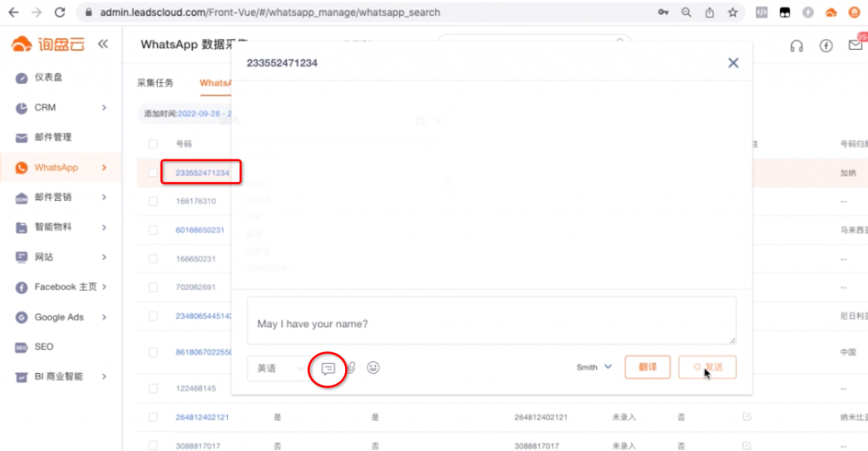Viewport: 868px width, 451px height.
Task: Check the box for 166650231 row
Action: coord(153,259)
